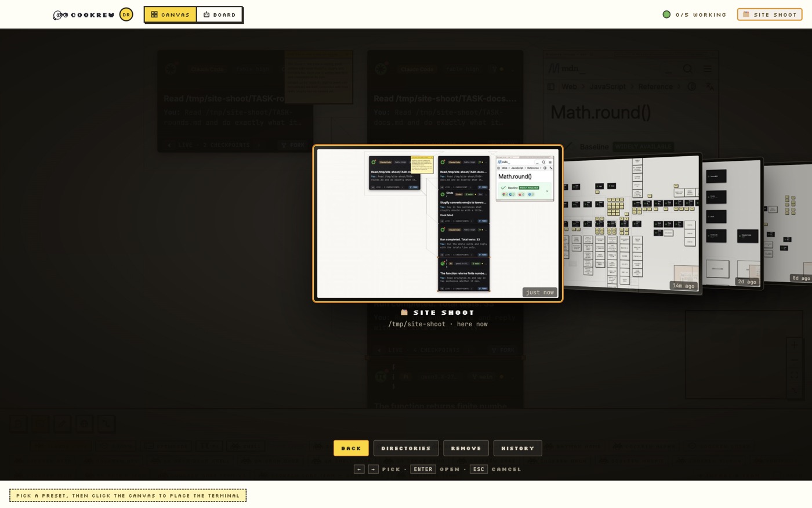Switch to the Board tab
The image size is (812, 508).
click(x=219, y=15)
